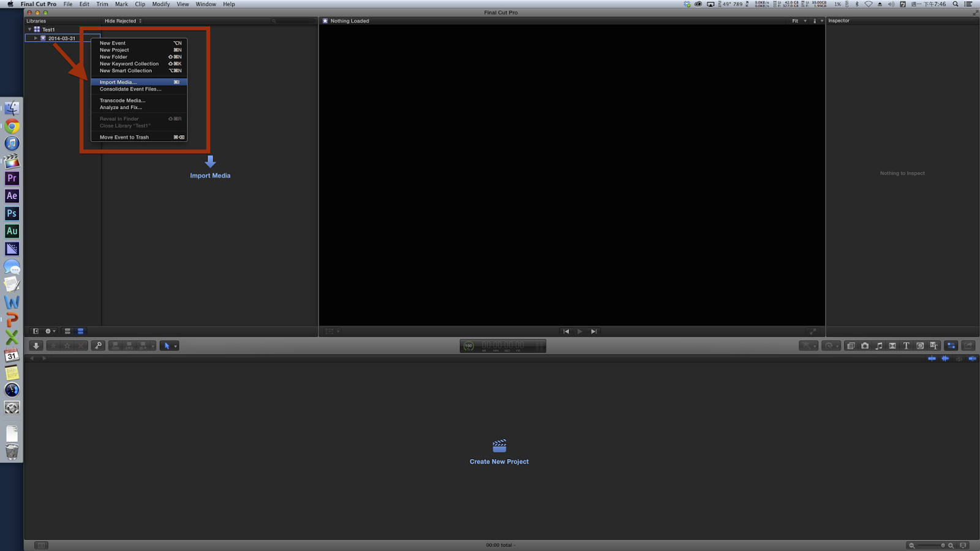Image resolution: width=980 pixels, height=551 pixels.
Task: Open the viewer Fit zoom dropdown
Action: 799,21
